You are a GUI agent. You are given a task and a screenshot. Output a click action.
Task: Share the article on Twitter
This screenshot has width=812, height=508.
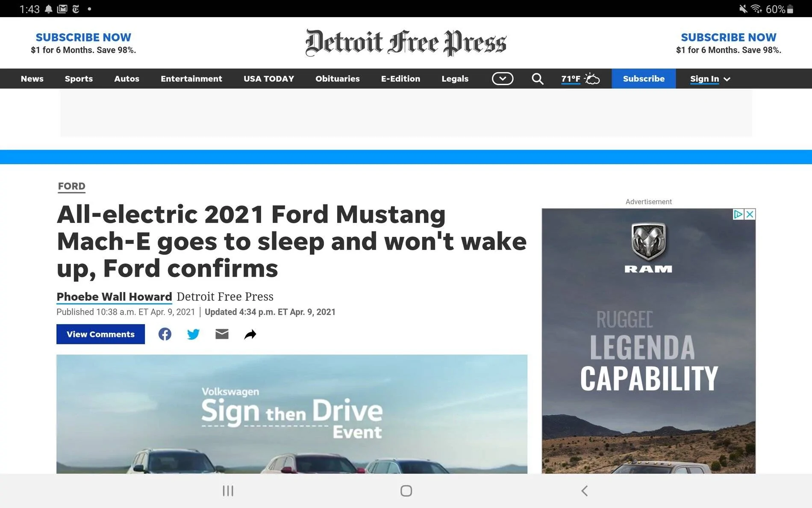(x=193, y=334)
